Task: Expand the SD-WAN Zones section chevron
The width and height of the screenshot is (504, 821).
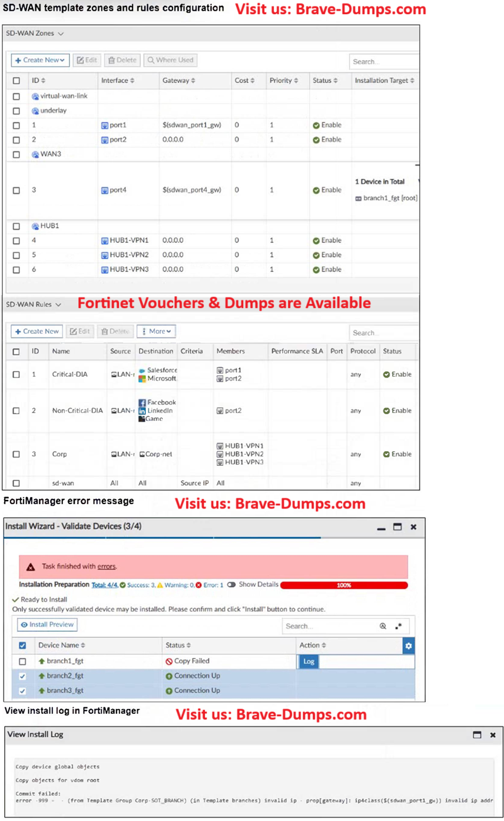Action: (61, 34)
